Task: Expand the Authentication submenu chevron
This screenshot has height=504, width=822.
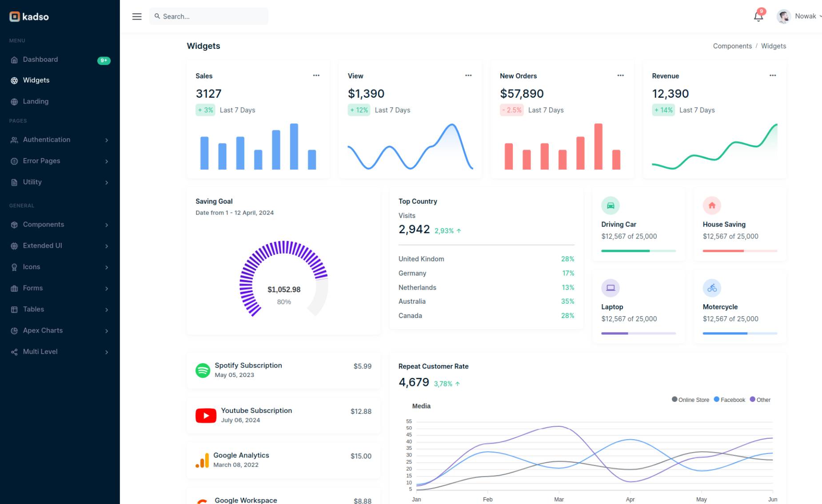Action: pyautogui.click(x=107, y=140)
